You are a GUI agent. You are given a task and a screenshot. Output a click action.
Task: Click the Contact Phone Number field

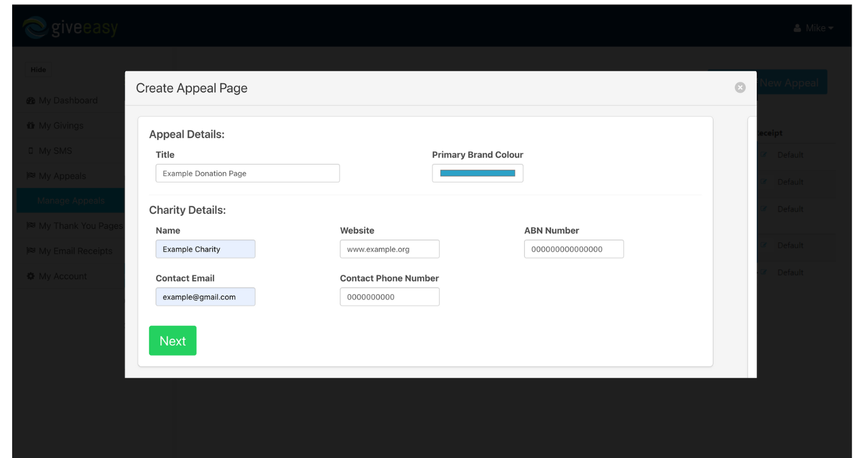pos(389,296)
